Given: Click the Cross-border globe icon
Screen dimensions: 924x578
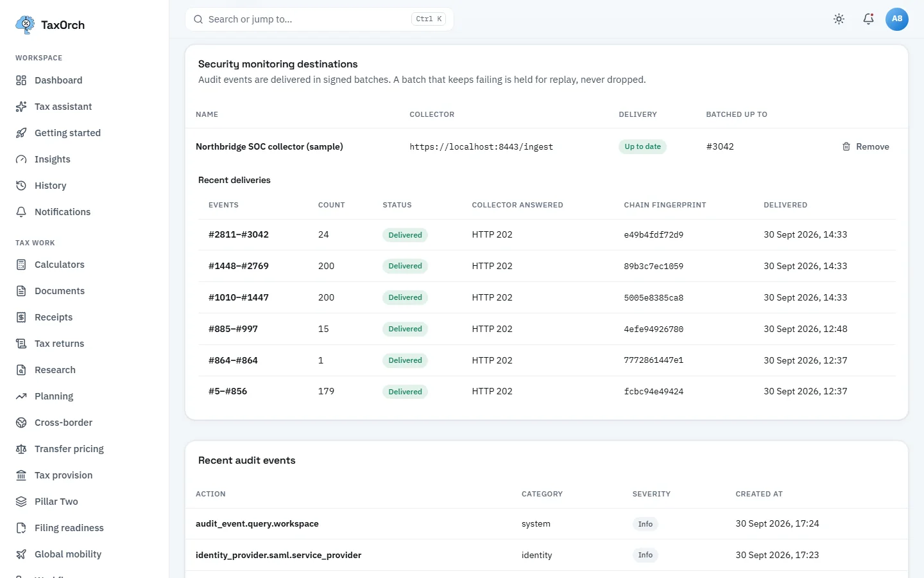Looking at the screenshot, I should [21, 423].
